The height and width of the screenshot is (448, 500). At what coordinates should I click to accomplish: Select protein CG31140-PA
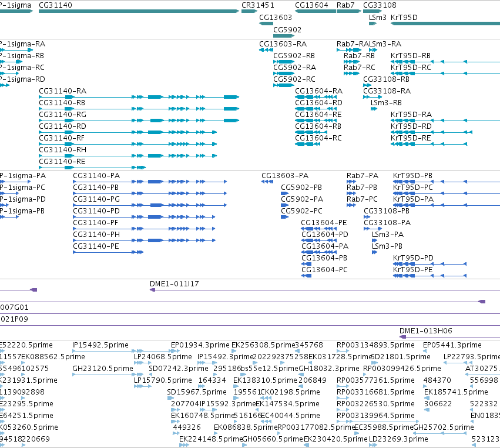coord(150,182)
